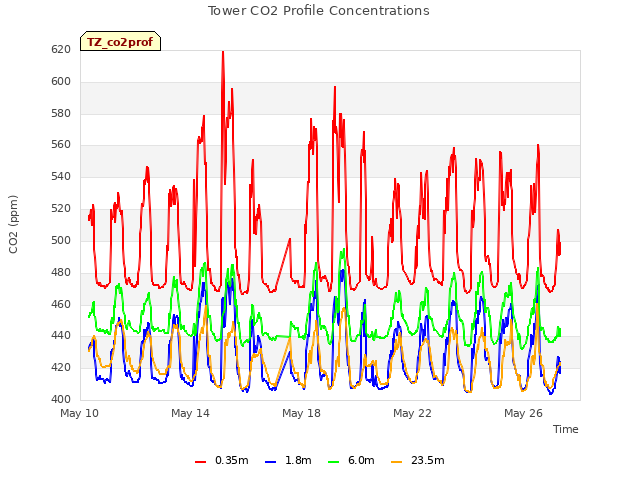This screenshot has height=480, width=640.
Task: Click the chart title Tower CO2 Profile Concentrations
Action: point(319,11)
